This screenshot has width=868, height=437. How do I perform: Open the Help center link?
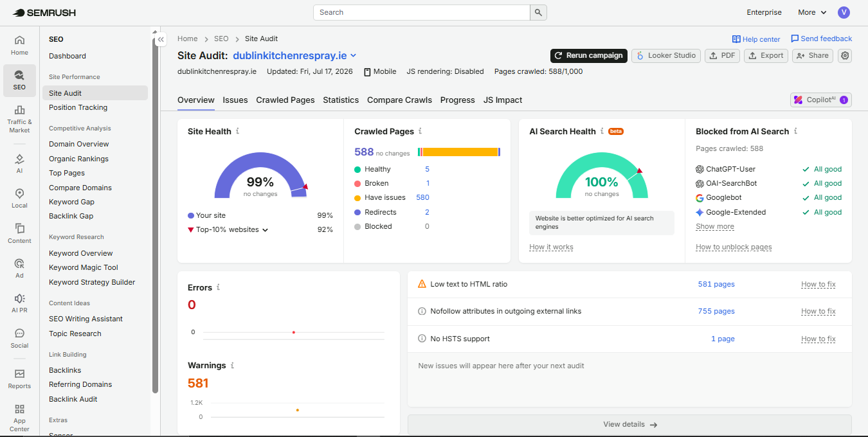(x=756, y=39)
